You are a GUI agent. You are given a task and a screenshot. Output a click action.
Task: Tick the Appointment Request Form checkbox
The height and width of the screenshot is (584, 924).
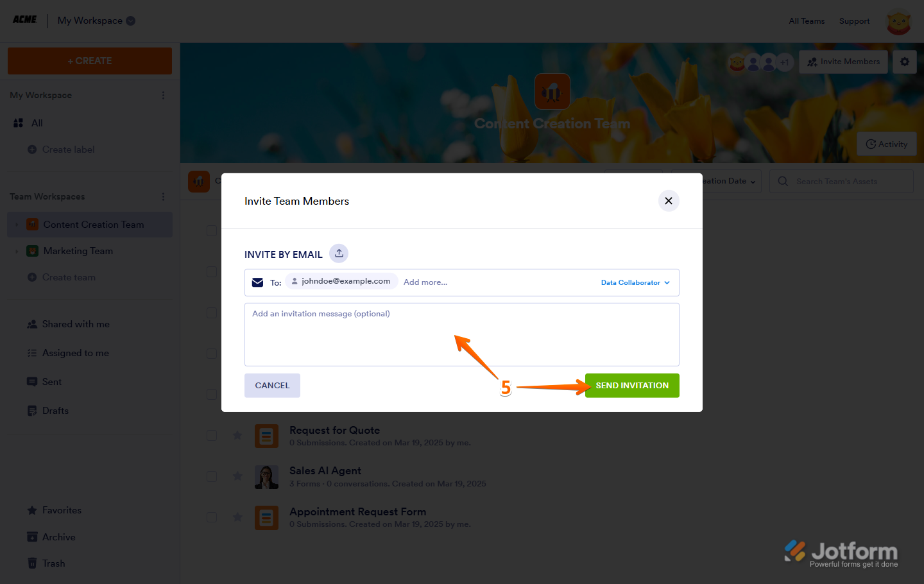(212, 517)
